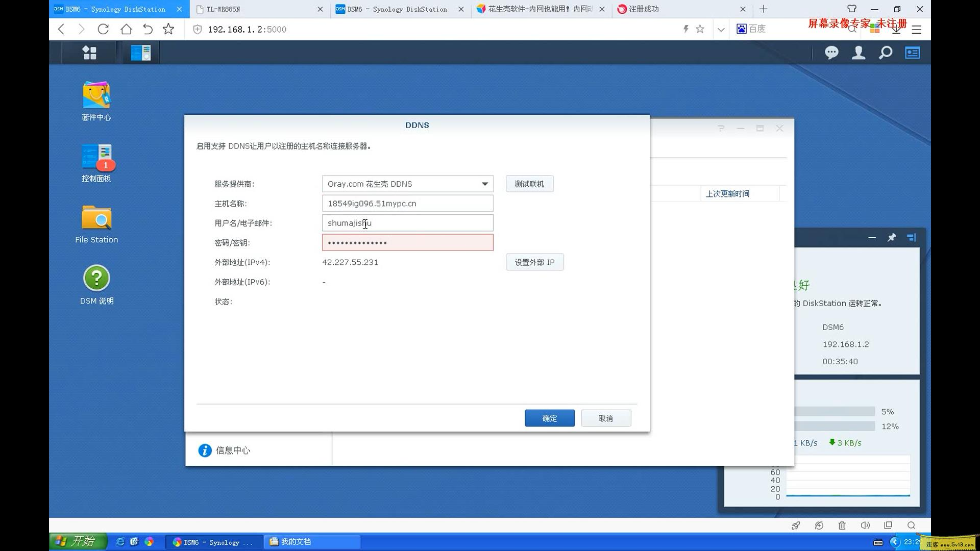Pin the system health widget
The height and width of the screenshot is (551, 980).
[x=892, y=237]
